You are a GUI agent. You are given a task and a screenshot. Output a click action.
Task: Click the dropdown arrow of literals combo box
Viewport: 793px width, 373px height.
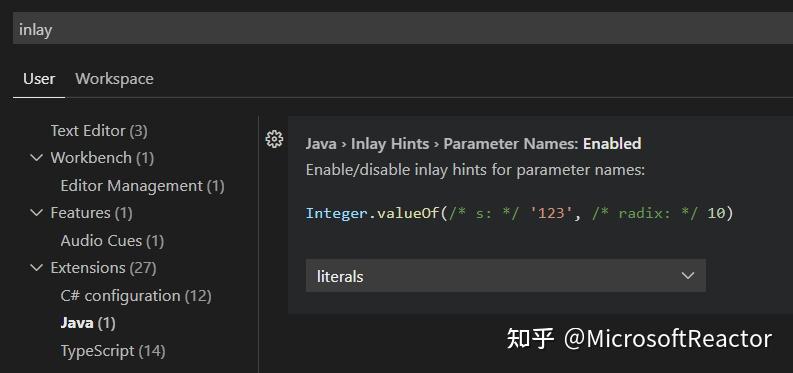(687, 275)
